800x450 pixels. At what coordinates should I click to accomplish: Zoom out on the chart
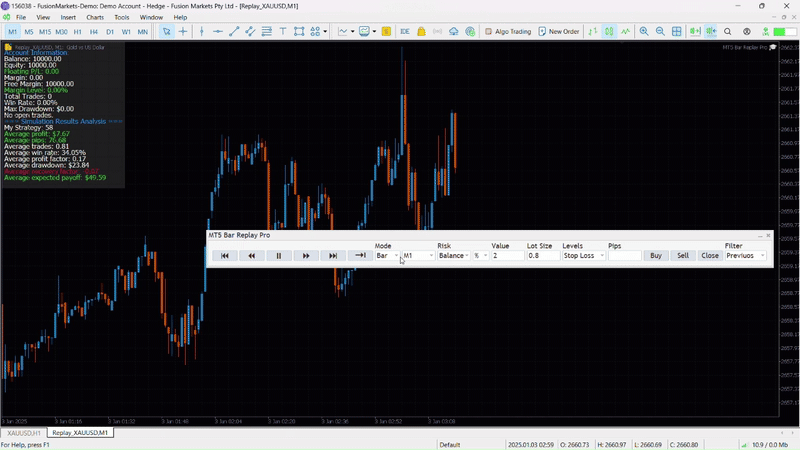pos(660,32)
